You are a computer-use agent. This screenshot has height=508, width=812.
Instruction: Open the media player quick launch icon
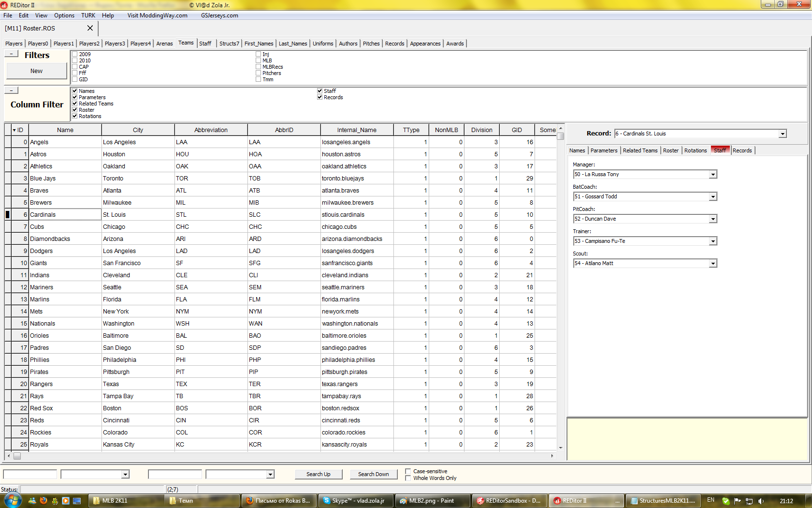66,501
